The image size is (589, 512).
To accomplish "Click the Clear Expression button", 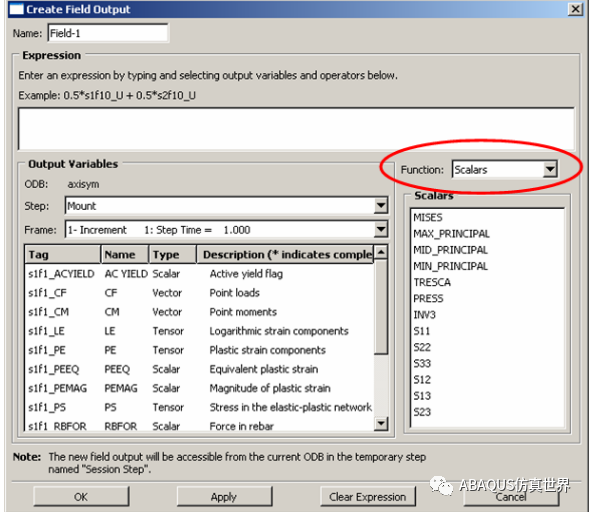I will 368,497.
